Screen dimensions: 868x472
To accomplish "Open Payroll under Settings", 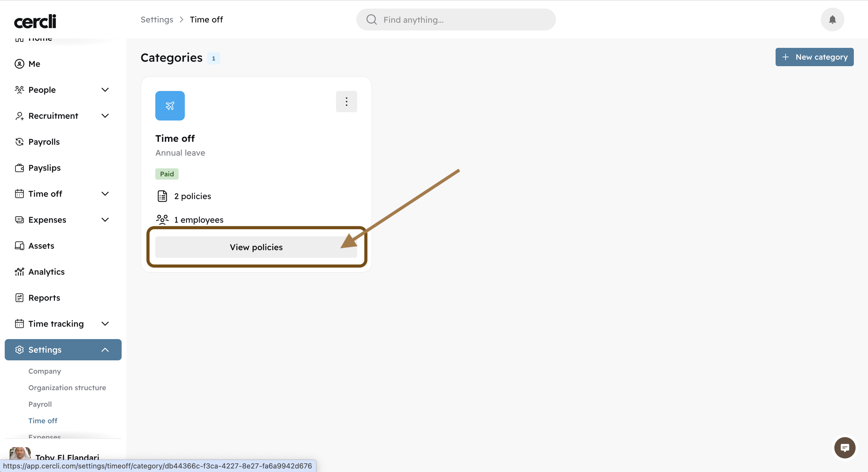I will point(40,404).
